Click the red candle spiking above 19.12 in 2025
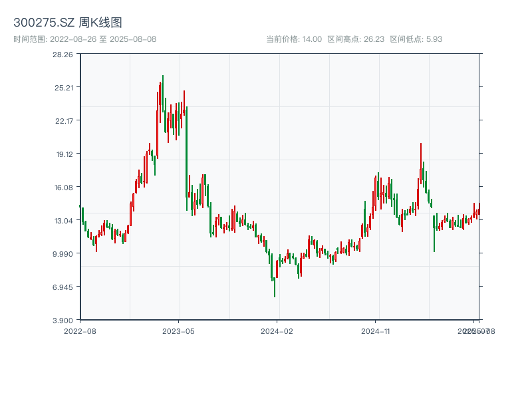Viewport: 532px width, 399px height. point(421,163)
